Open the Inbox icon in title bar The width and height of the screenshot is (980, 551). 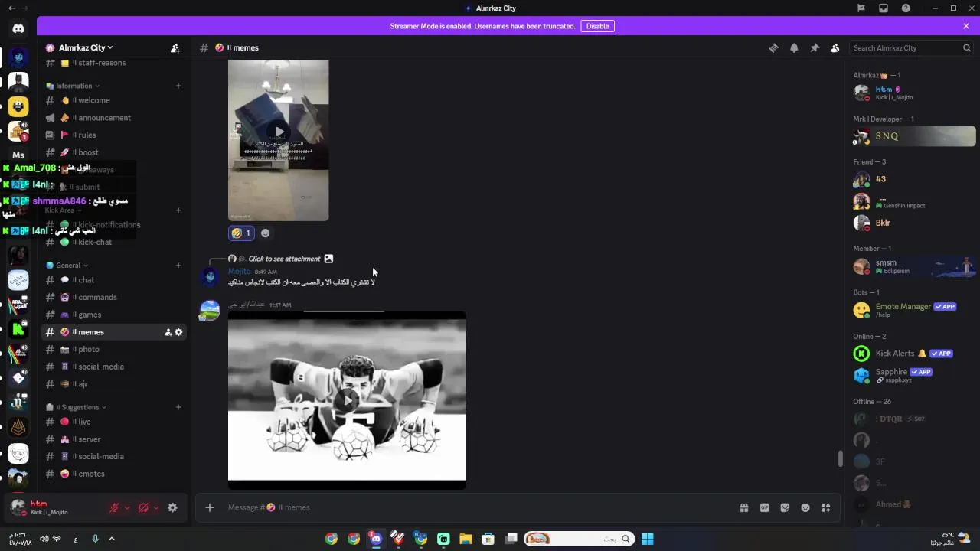click(884, 8)
